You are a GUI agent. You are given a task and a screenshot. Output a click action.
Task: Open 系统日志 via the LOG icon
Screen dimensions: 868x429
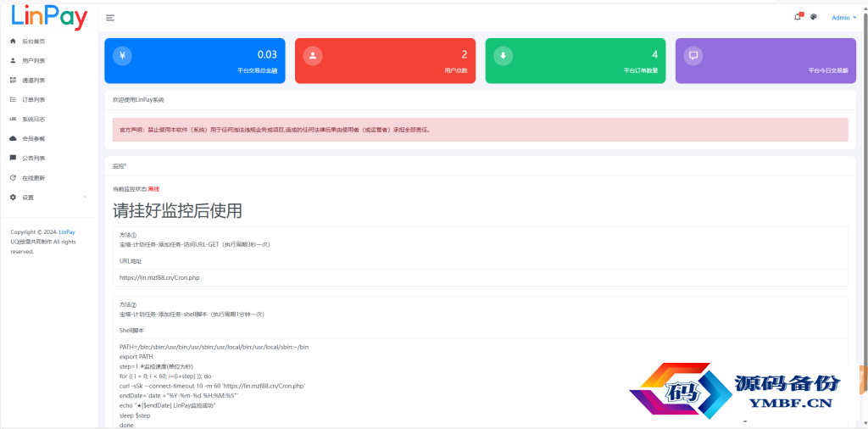tap(14, 119)
